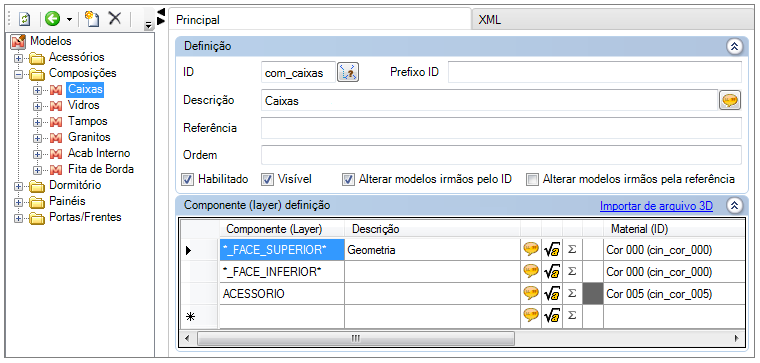Click gray color swatch in ACESSORIO row

pos(593,294)
